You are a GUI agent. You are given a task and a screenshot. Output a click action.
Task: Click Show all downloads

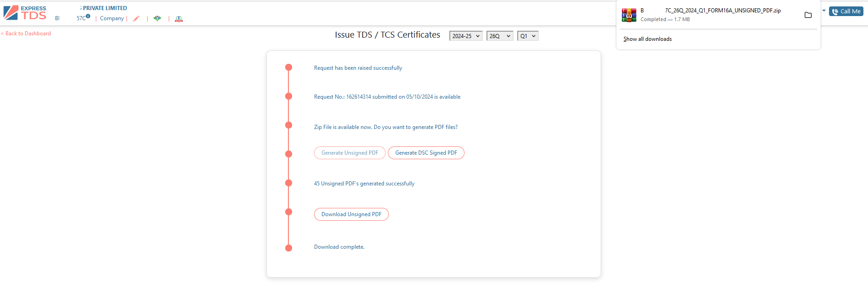(647, 39)
